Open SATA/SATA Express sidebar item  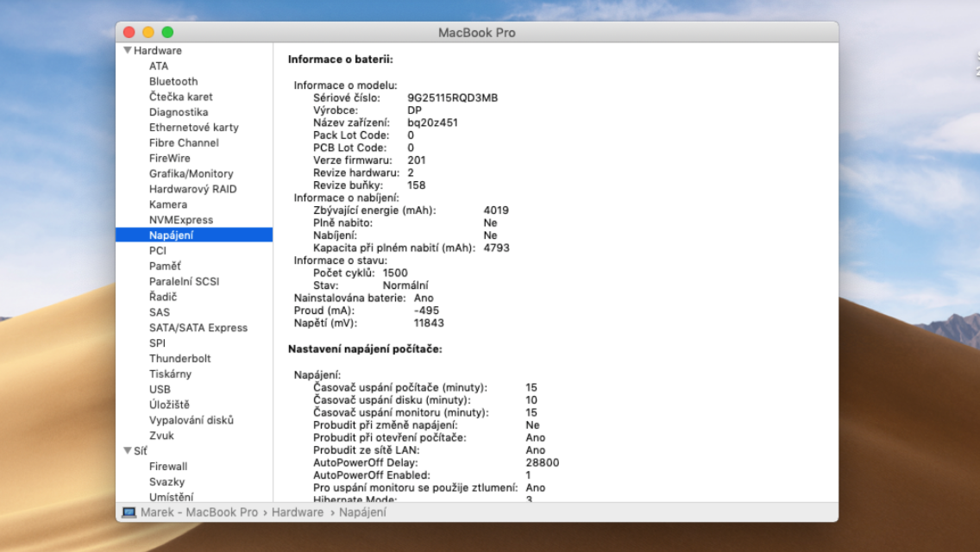tap(198, 328)
